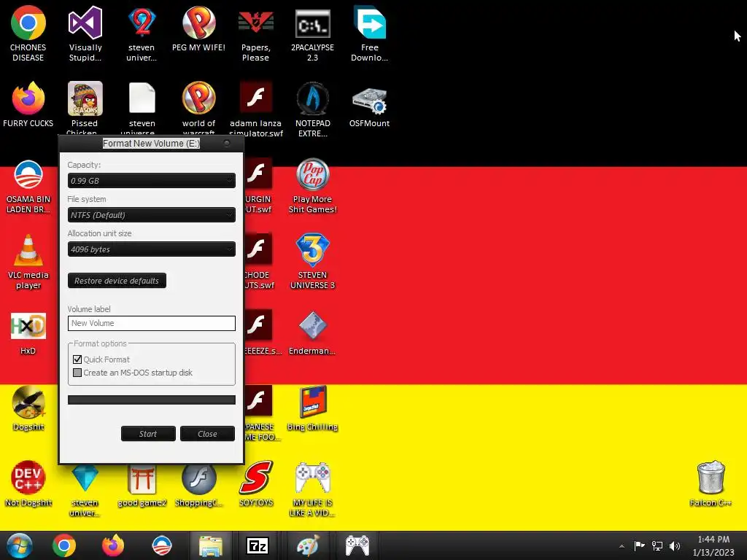This screenshot has height=560, width=747.
Task: Click the Close button in Format dialog
Action: point(207,434)
